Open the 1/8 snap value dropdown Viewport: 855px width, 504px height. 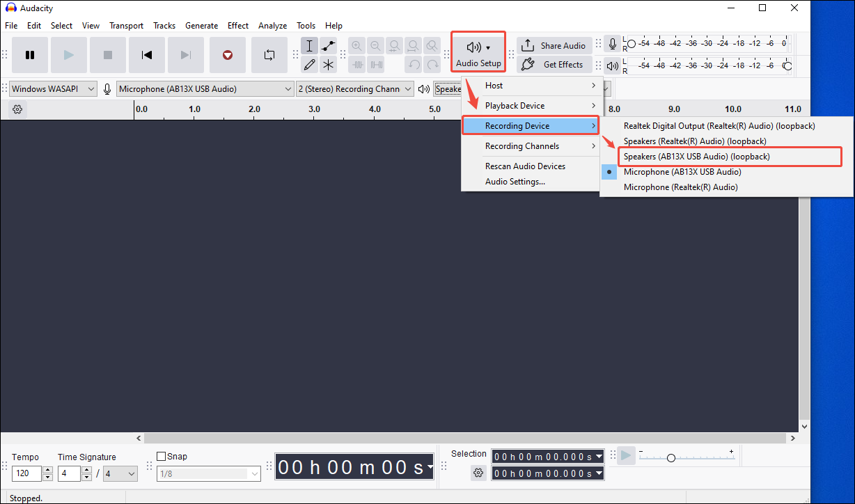(209, 474)
